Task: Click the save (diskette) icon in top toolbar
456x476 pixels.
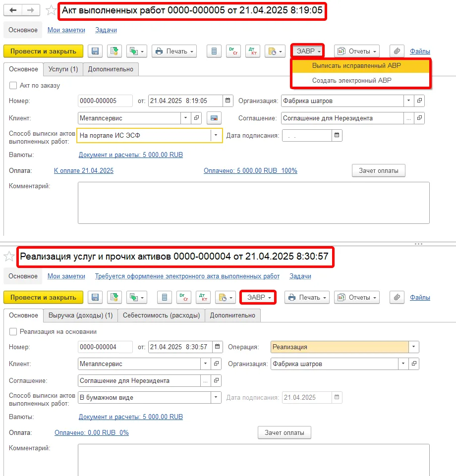Action: pyautogui.click(x=95, y=52)
